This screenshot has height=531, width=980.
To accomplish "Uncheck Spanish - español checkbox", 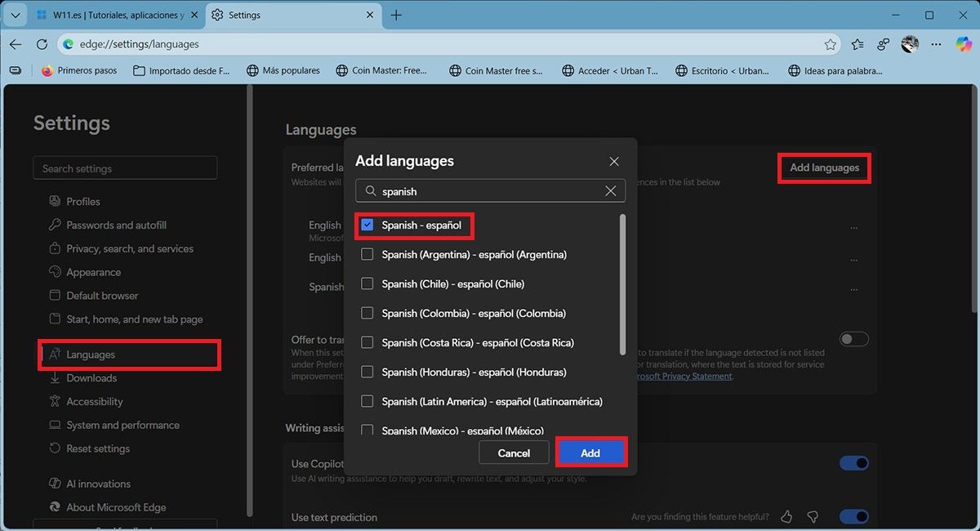I will click(367, 225).
